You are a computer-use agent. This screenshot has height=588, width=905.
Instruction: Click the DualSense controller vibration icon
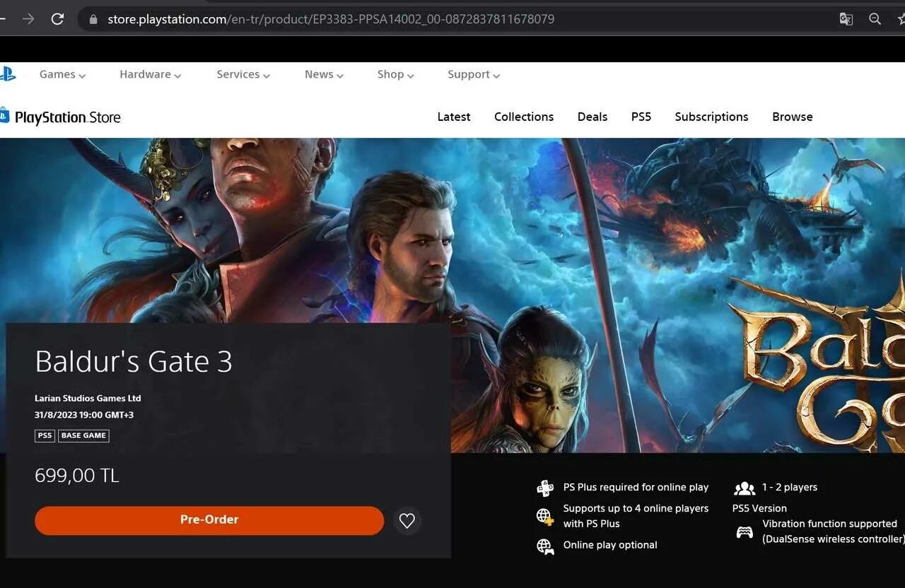tap(745, 532)
